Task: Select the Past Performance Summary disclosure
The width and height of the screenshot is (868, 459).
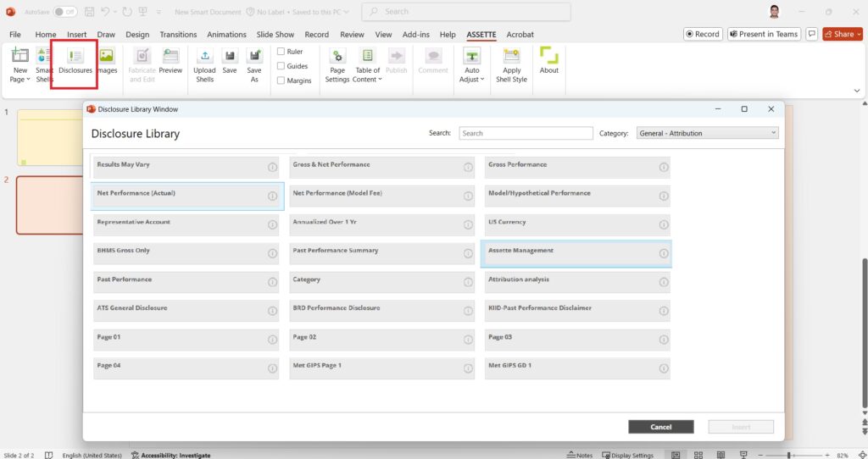Action: tap(382, 253)
